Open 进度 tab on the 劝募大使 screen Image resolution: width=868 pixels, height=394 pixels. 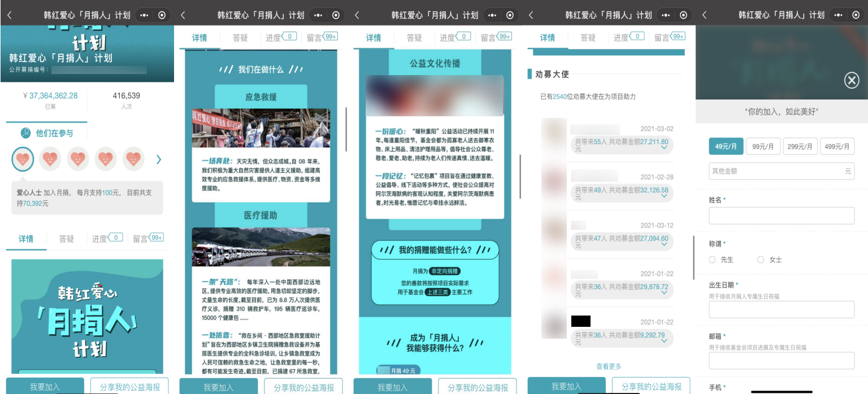point(629,38)
